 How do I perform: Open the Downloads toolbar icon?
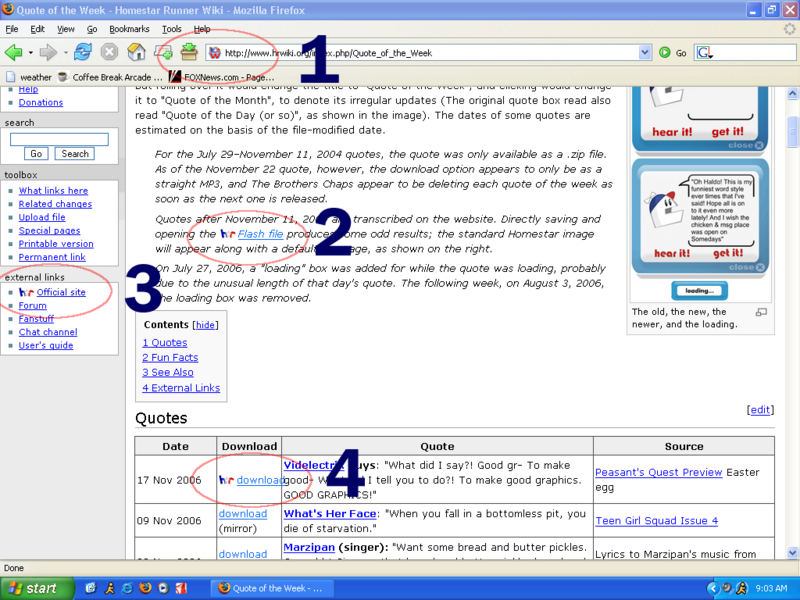[x=189, y=52]
